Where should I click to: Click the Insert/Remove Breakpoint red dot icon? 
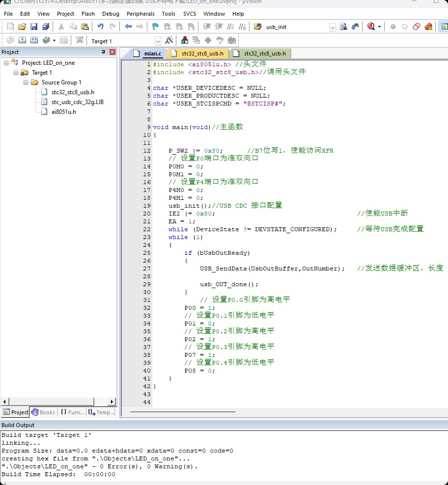click(393, 27)
